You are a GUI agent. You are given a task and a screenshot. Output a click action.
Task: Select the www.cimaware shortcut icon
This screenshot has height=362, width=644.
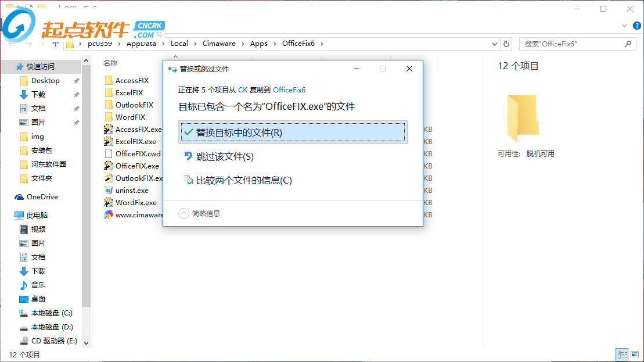pos(109,214)
